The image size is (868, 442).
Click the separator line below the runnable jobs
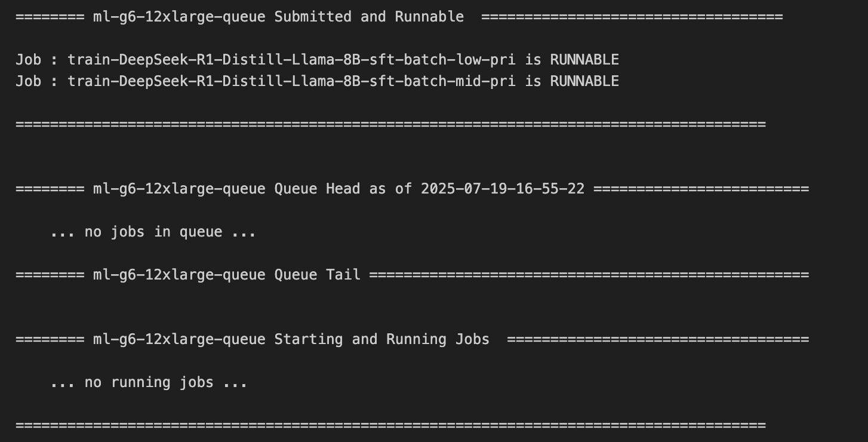[x=390, y=124]
